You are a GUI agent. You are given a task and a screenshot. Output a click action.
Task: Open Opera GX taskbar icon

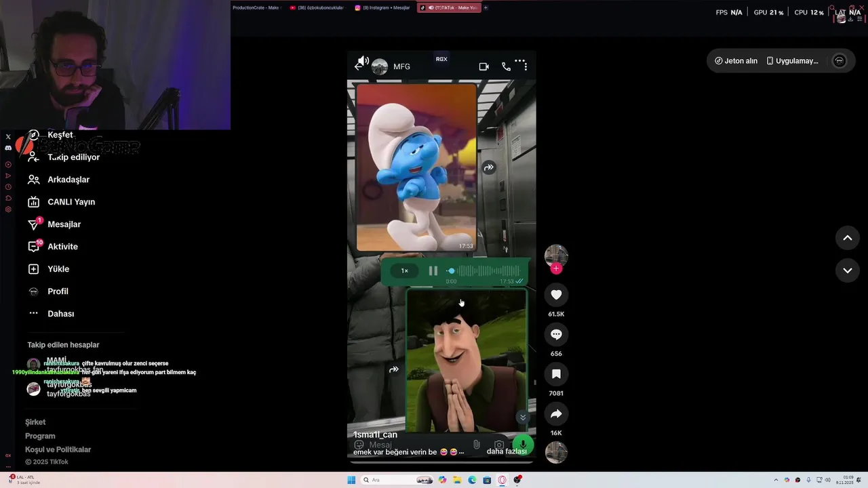click(502, 480)
